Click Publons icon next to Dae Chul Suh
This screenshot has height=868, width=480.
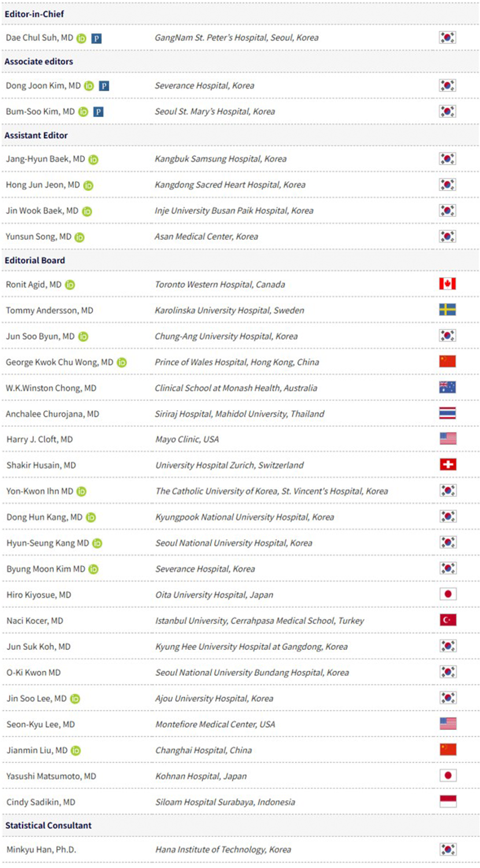pos(96,38)
